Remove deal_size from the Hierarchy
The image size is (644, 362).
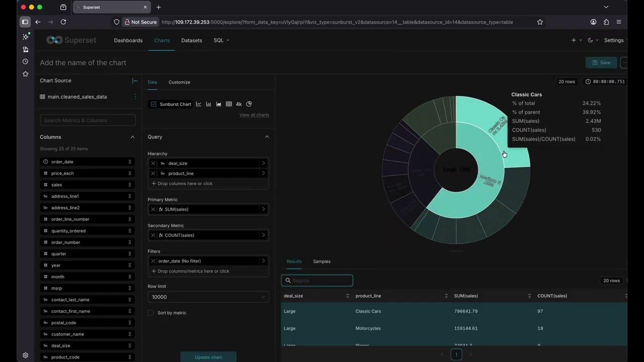153,163
